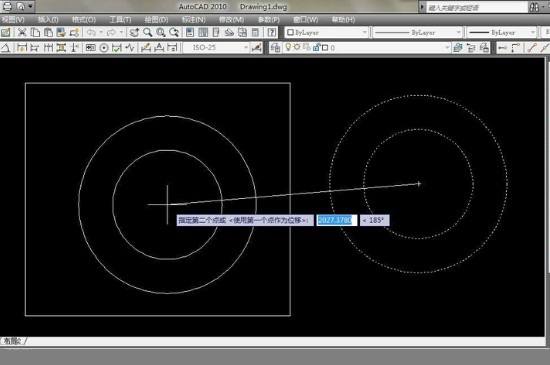
Task: Click the Cut scissors icon
Action: [x=22, y=33]
